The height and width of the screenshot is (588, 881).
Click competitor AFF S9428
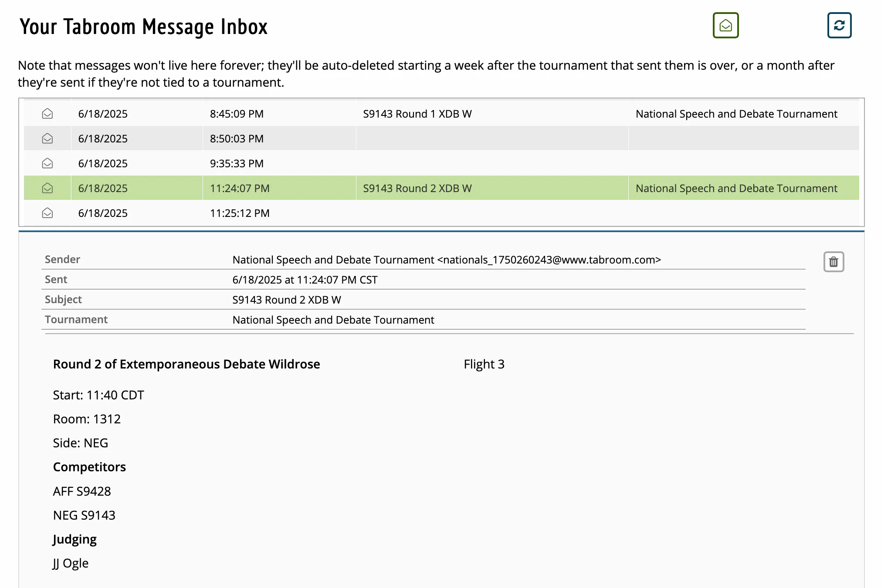click(x=82, y=491)
